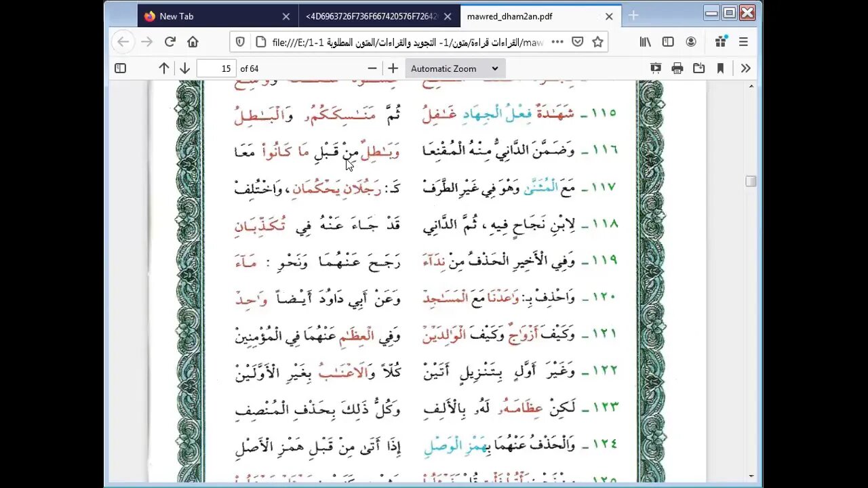The image size is (868, 488).
Task: Click verse number ١١٧
Action: (603, 186)
